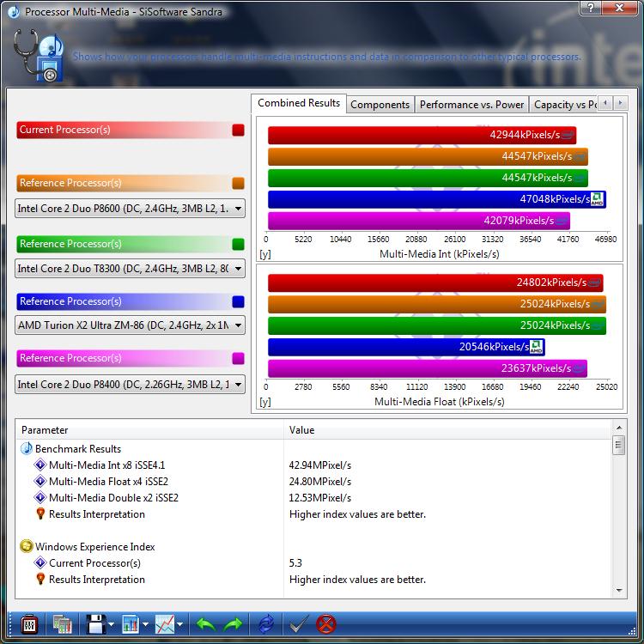644x644 pixels.
Task: Click the line graph icon
Action: click(165, 625)
